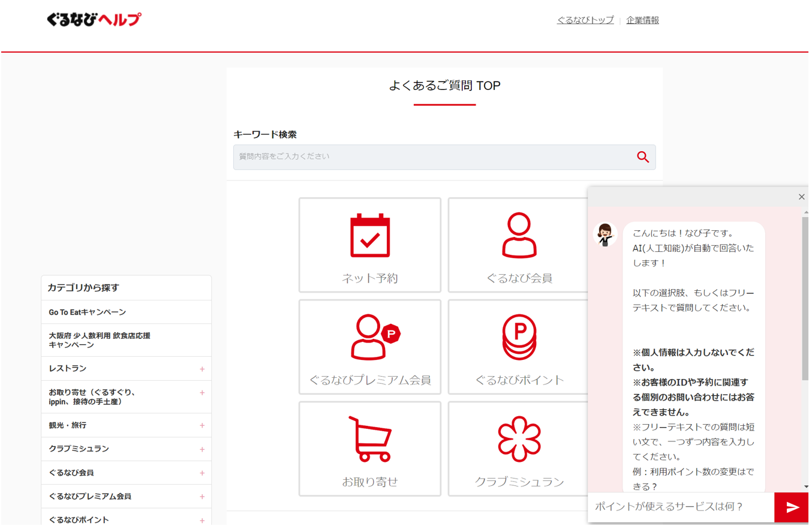Viewport: 809px width, 532px height.
Task: Click the ぐるなびヘルプ logo
Action: click(94, 20)
